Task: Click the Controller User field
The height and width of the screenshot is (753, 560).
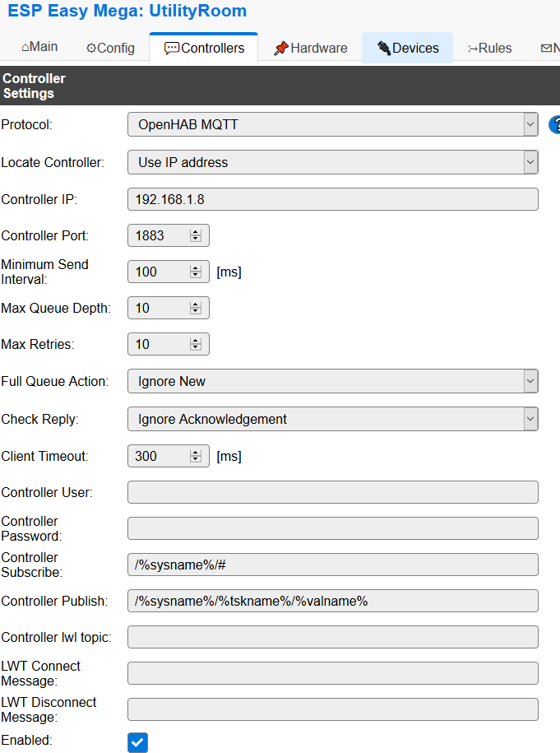Action: pyautogui.click(x=332, y=492)
